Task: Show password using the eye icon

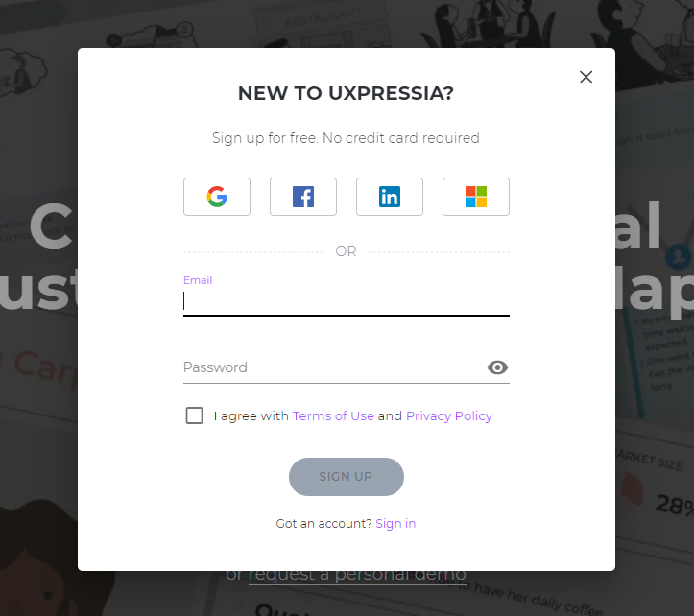Action: point(497,367)
